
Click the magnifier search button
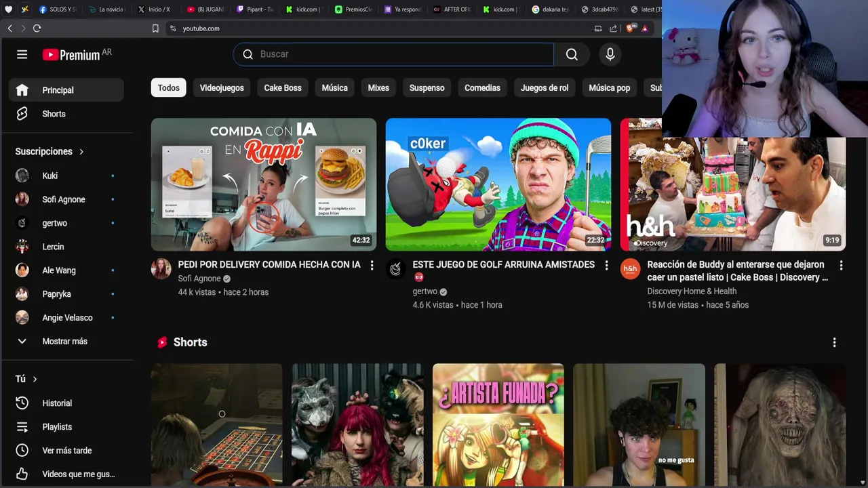[572, 54]
